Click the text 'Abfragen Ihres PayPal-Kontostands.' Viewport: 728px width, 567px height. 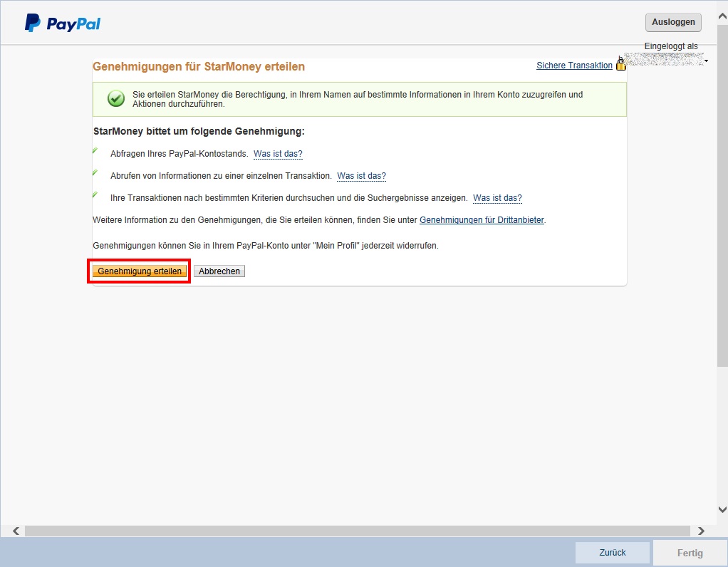pos(180,154)
